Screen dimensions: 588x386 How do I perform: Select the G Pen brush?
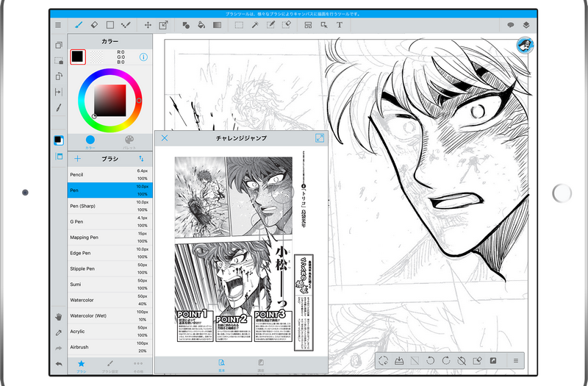pyautogui.click(x=110, y=222)
